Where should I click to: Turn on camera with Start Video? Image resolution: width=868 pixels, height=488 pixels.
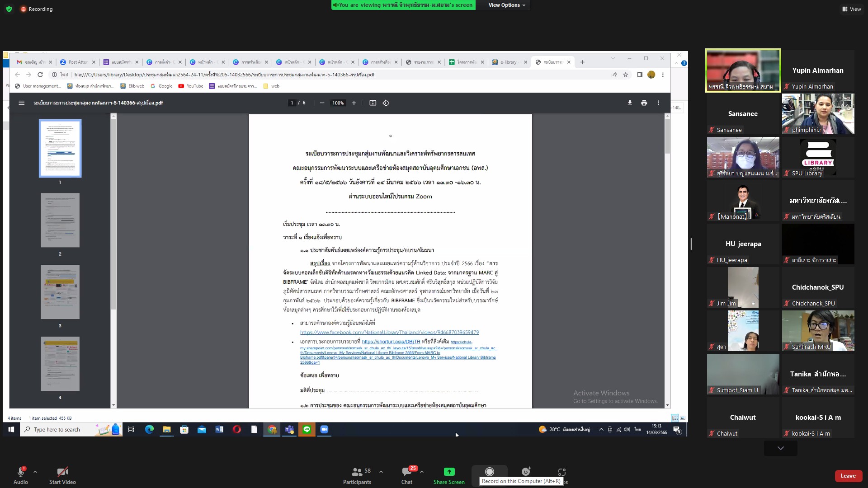point(62,472)
